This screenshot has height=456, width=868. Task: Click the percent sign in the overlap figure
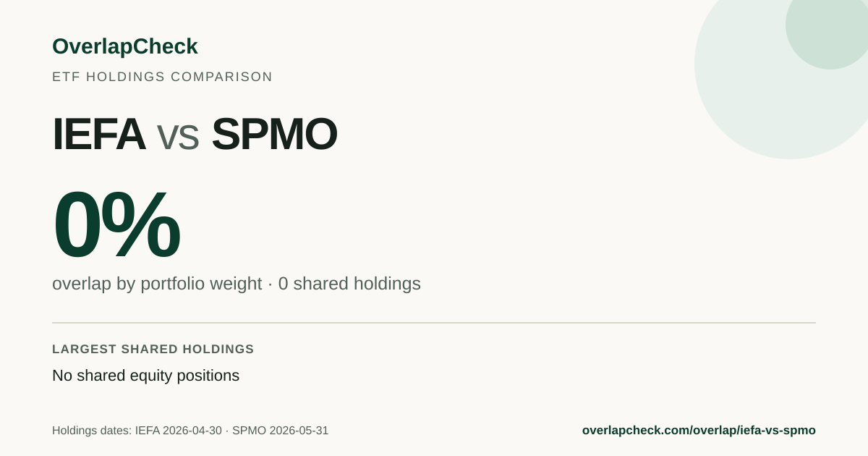tap(140, 224)
